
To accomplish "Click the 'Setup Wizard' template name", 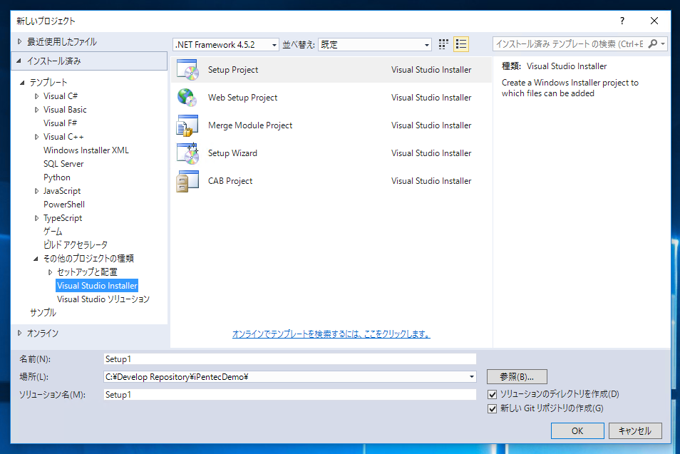I will 232,153.
